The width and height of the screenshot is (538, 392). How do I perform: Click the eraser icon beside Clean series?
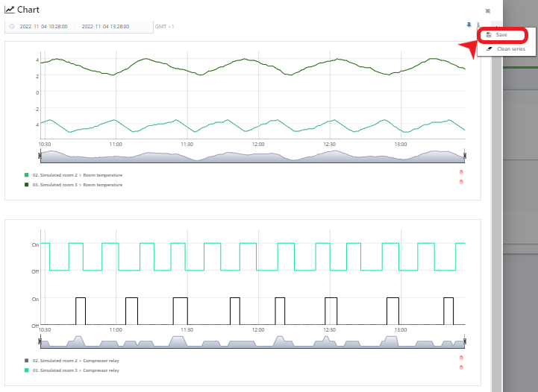click(489, 49)
